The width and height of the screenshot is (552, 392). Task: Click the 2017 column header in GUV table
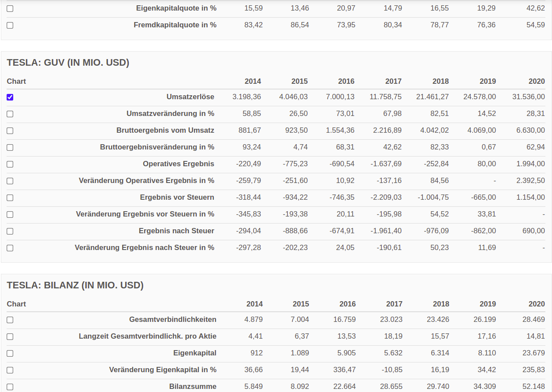pos(393,81)
